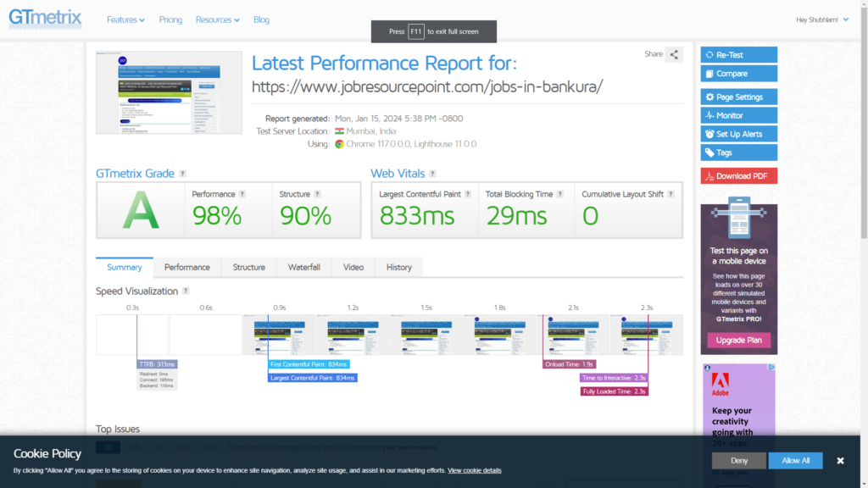Viewport: 868px width, 488px height.
Task: Switch to the Performance tab
Action: [x=187, y=267]
